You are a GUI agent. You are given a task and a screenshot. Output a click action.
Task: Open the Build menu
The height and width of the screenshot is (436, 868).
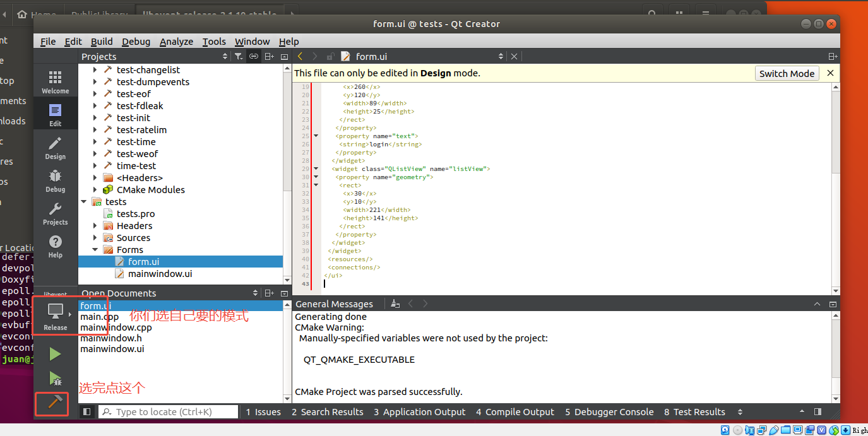(x=102, y=41)
